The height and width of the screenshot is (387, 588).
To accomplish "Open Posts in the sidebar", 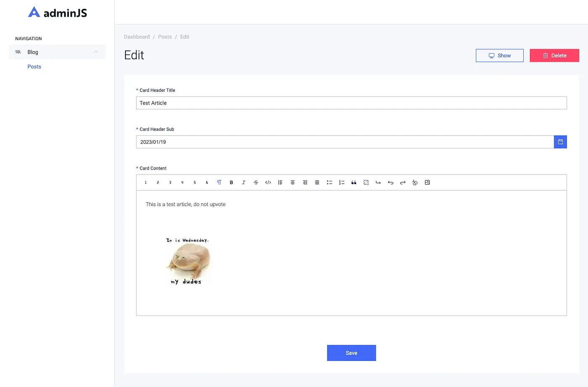I will click(34, 67).
